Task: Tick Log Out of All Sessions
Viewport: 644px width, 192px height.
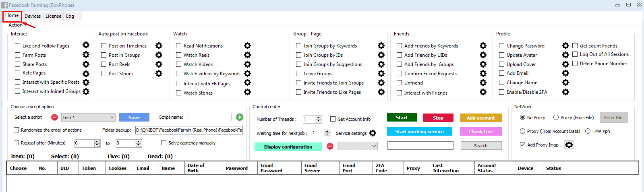Action: click(x=575, y=54)
